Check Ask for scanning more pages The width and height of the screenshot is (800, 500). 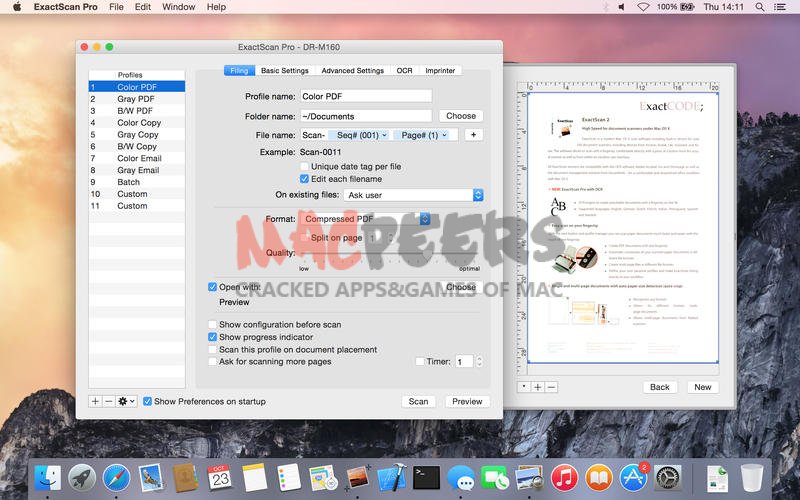(x=212, y=361)
